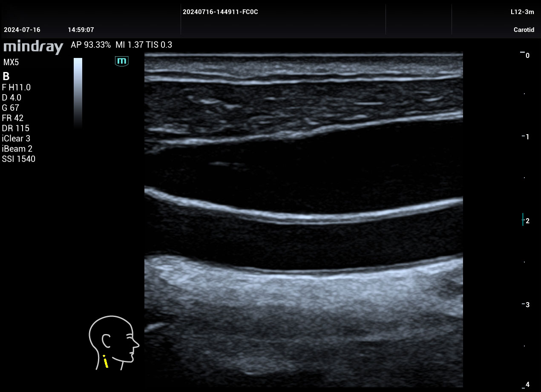The height and width of the screenshot is (392, 541).
Task: Select the SSI 1540 parameter
Action: click(x=19, y=159)
